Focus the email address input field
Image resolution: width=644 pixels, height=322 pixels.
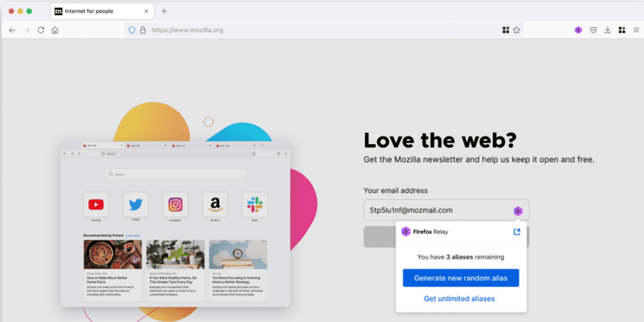[x=447, y=210]
